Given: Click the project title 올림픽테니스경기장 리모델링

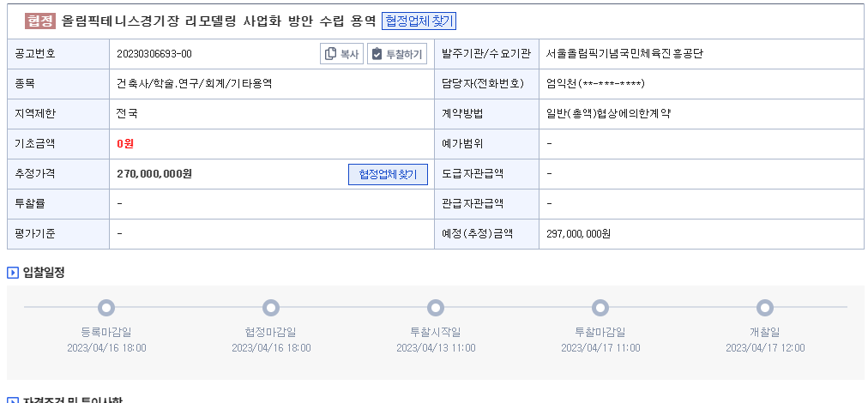Looking at the screenshot, I should click(149, 21).
